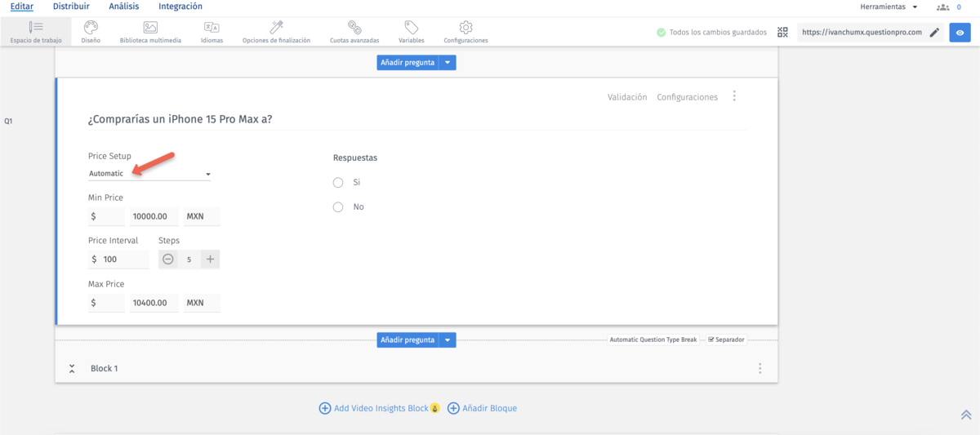The image size is (980, 435).
Task: Open Cuotas avanzadas icon
Action: (354, 27)
